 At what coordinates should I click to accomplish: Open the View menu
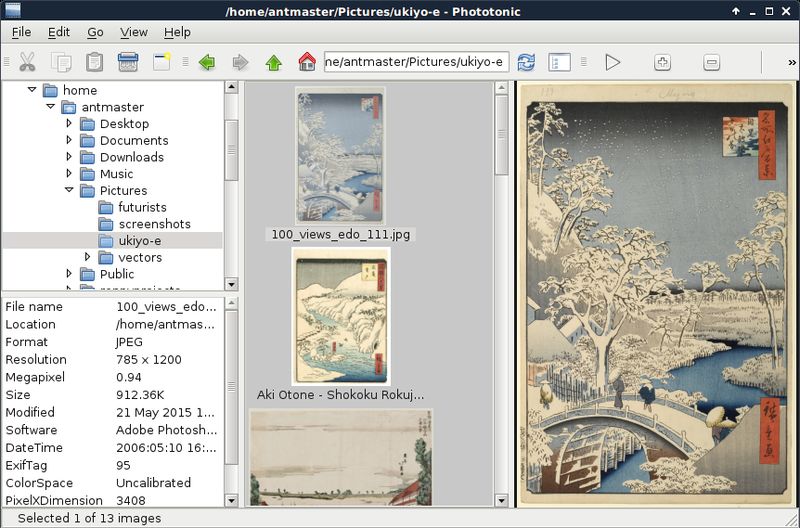pyautogui.click(x=134, y=32)
